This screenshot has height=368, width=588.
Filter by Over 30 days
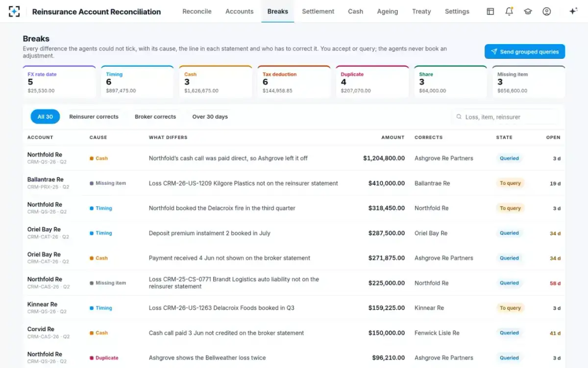(210, 117)
